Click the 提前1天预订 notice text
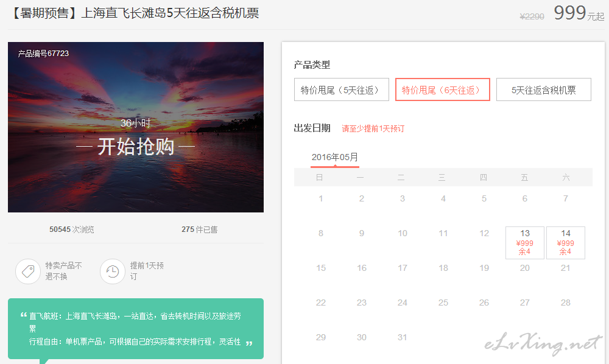Screen dimensions: 609x364 [x=147, y=271]
